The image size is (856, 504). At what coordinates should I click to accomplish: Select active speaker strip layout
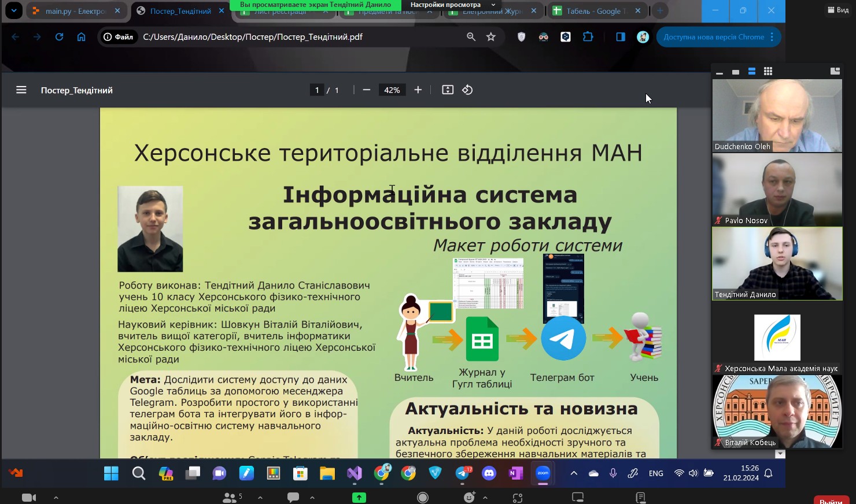click(752, 71)
